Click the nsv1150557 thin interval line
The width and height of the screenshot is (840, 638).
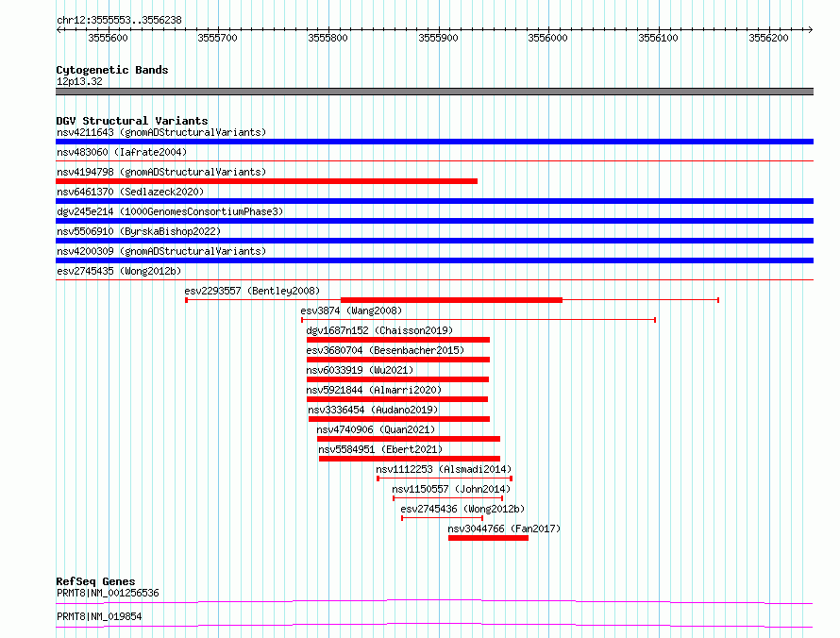[x=448, y=498]
